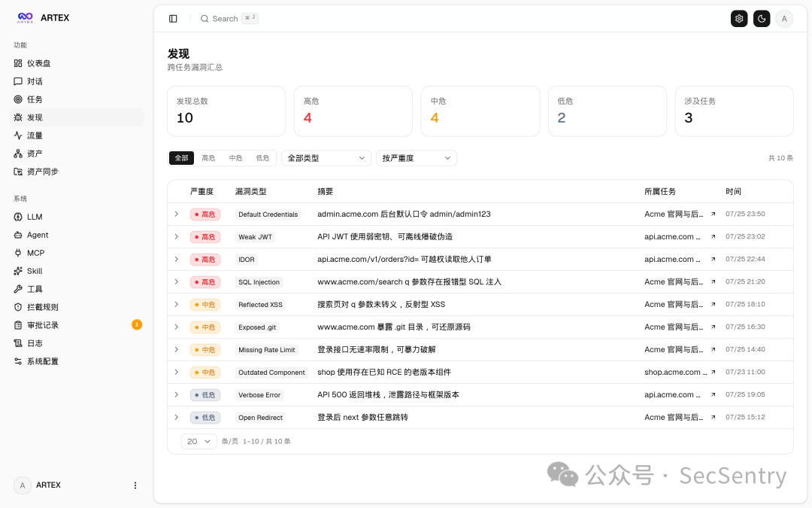The image size is (812, 508).
Task: Switch to dark mode moon icon
Action: [x=761, y=19]
